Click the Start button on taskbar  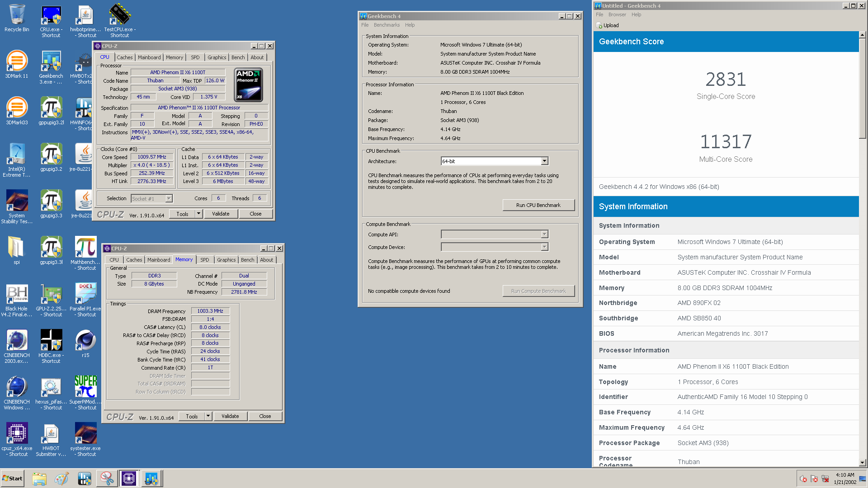(x=13, y=479)
